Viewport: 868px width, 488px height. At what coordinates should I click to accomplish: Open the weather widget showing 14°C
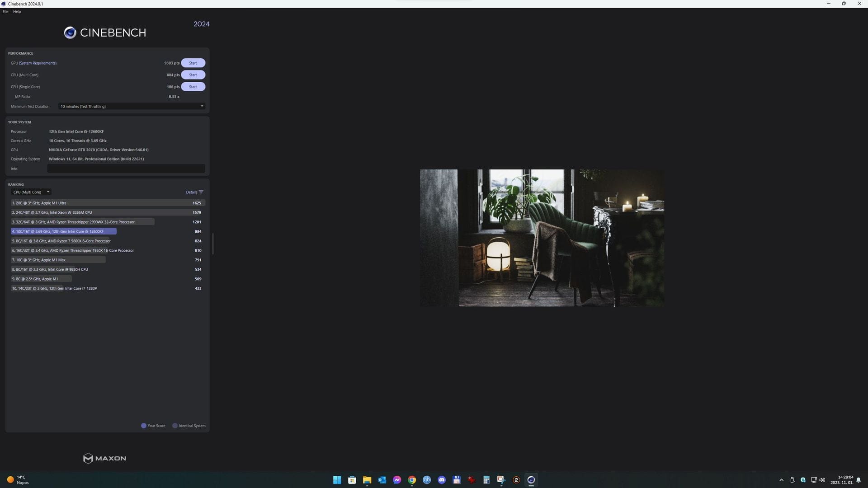click(18, 480)
